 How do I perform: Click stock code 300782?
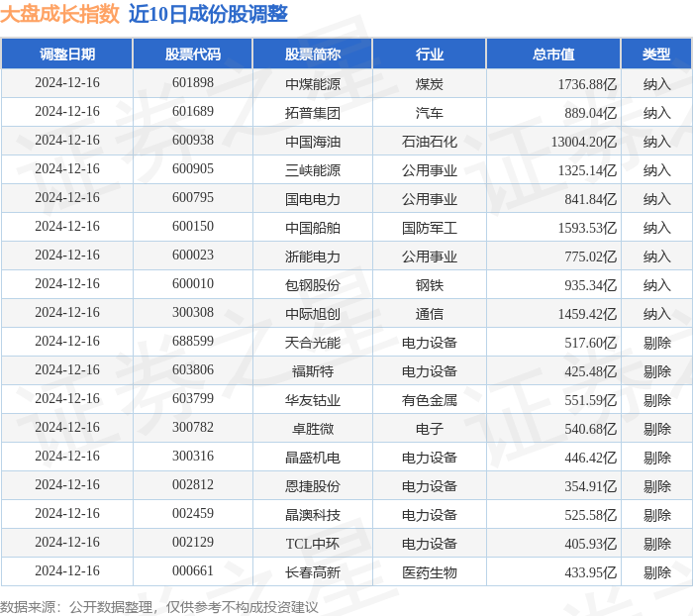(x=193, y=428)
